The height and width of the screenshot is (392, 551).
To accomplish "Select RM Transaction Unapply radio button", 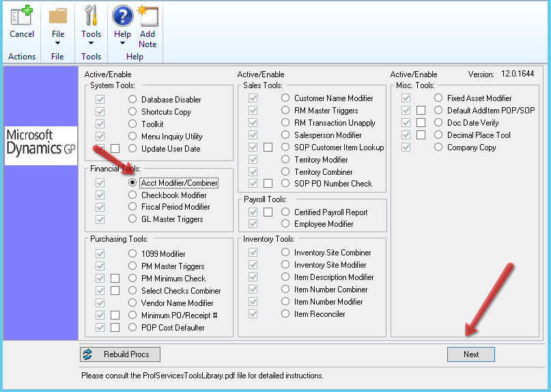I will point(285,122).
